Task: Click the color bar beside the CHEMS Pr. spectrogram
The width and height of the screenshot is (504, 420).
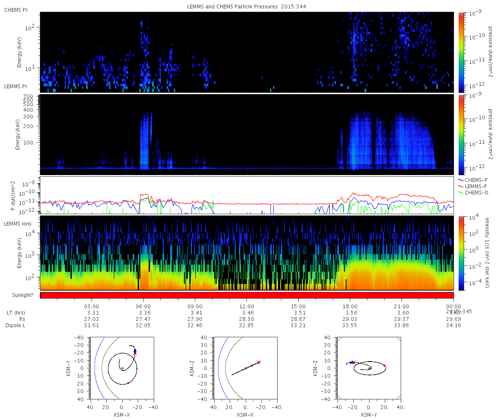Action: (461, 52)
